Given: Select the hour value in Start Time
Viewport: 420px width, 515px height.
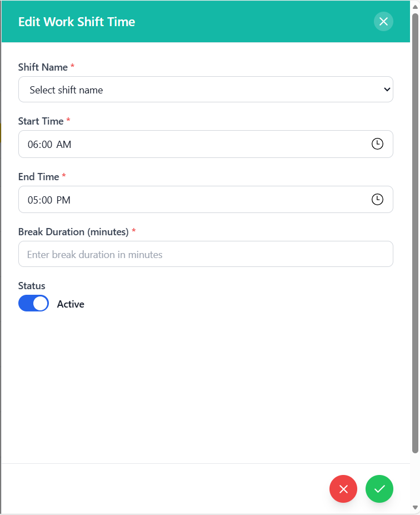Looking at the screenshot, I should (32, 145).
